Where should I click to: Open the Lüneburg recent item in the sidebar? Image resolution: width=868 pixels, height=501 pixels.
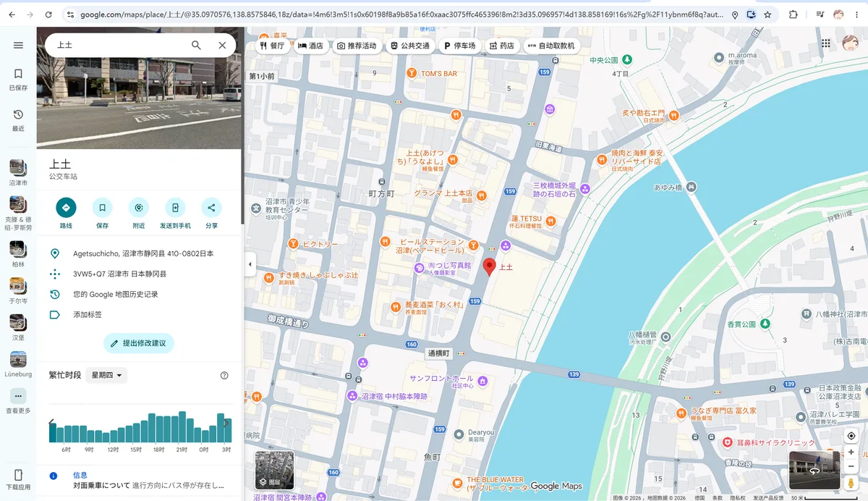pyautogui.click(x=18, y=364)
